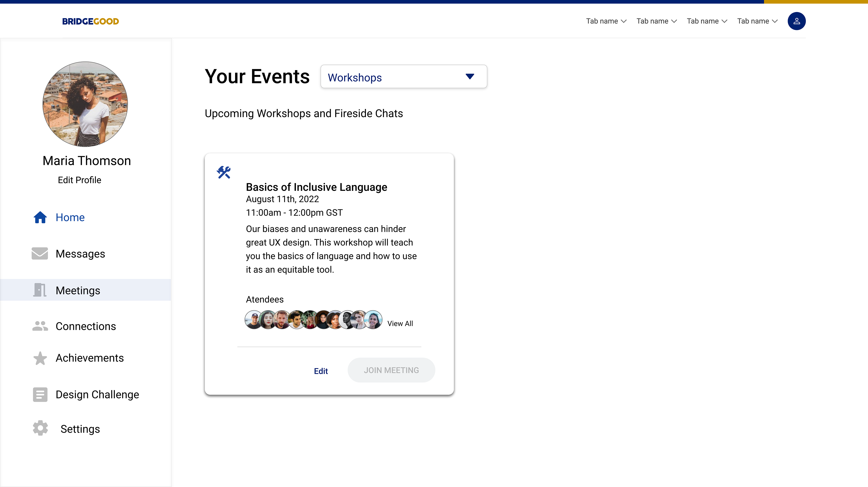Click the JOIN MEETING button

[x=391, y=370]
